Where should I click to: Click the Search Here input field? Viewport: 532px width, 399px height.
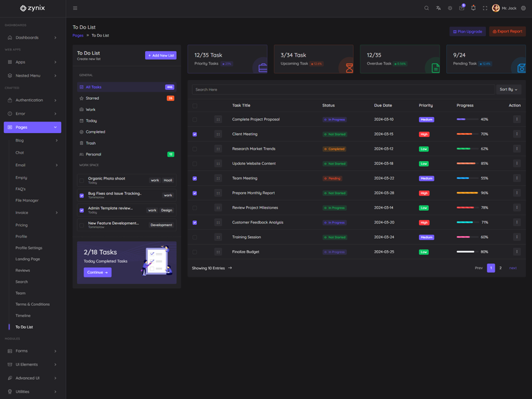pyautogui.click(x=342, y=89)
